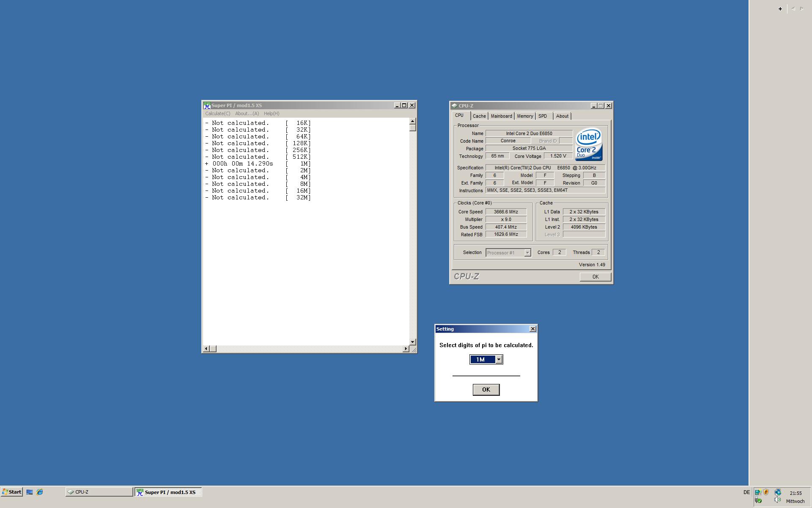Click the Mittwoch day label in tray
812x508 pixels.
795,501
